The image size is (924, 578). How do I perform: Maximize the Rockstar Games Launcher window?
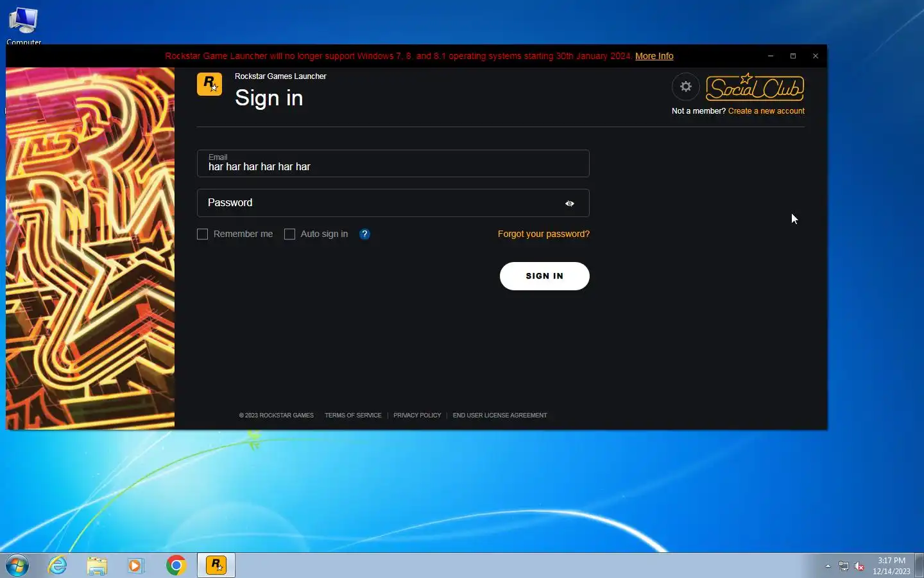click(x=793, y=56)
